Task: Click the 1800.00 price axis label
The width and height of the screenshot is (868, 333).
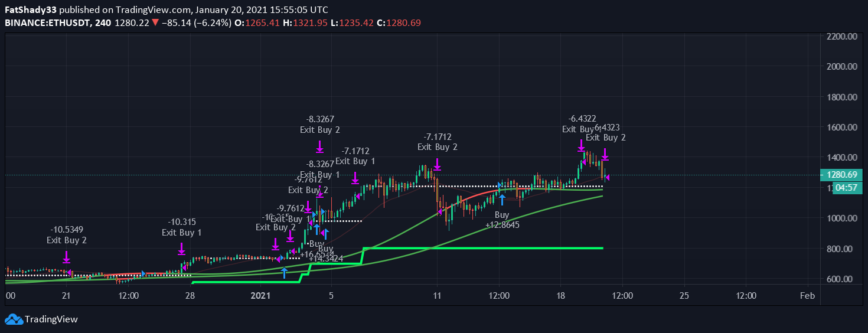Action: 842,97
